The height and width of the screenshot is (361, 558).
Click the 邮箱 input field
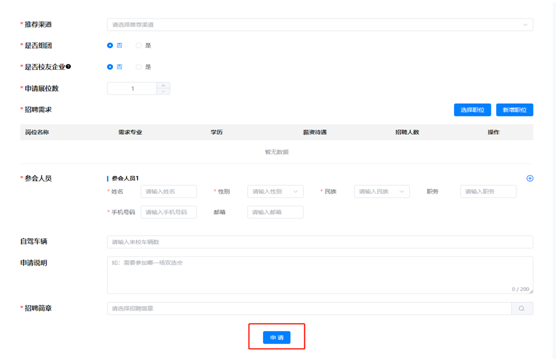point(275,212)
